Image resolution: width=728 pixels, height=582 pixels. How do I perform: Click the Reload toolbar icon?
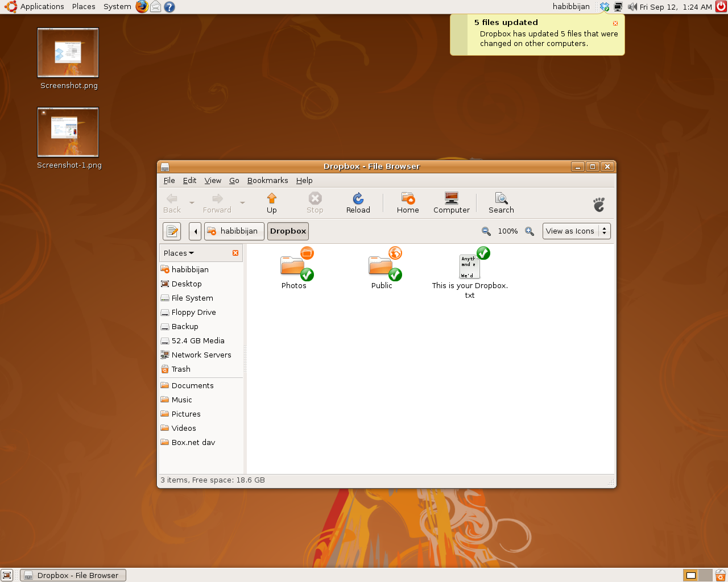pos(358,198)
